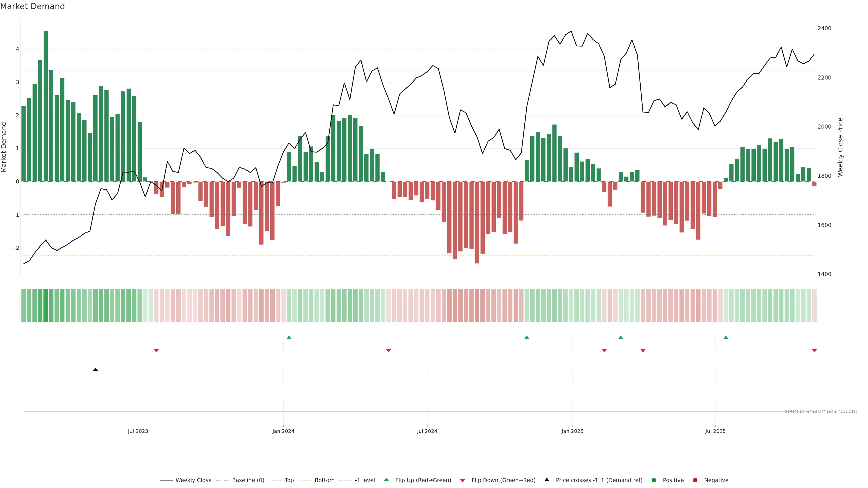The width and height of the screenshot is (868, 488).
Task: Click the source sharemaestro.com text
Action: coord(821,411)
